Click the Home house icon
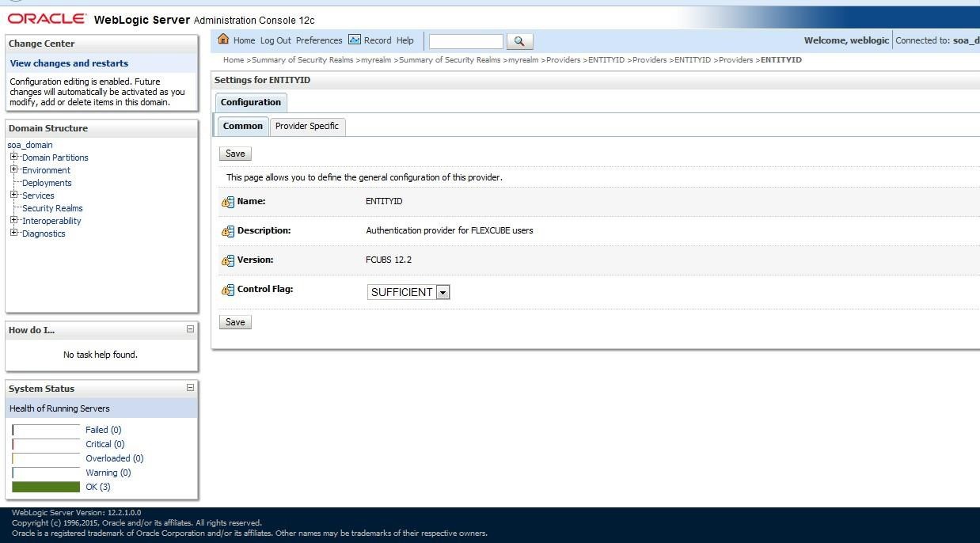The width and height of the screenshot is (980, 543). click(223, 40)
